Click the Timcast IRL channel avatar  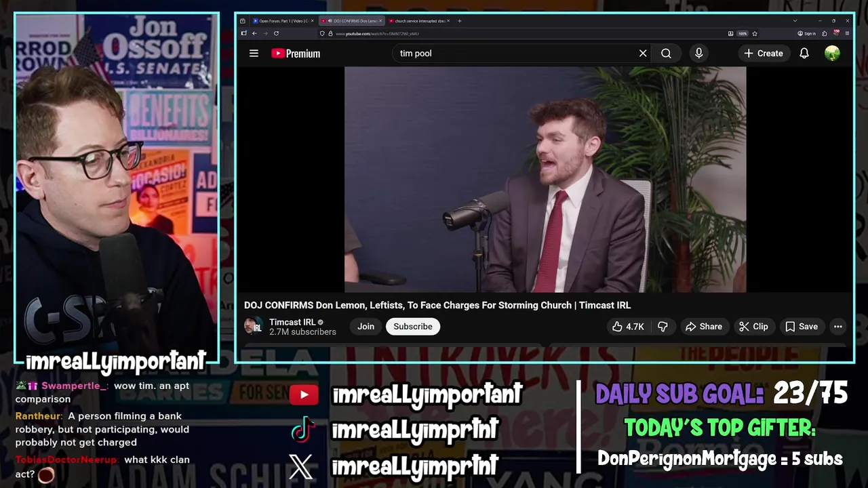point(254,327)
